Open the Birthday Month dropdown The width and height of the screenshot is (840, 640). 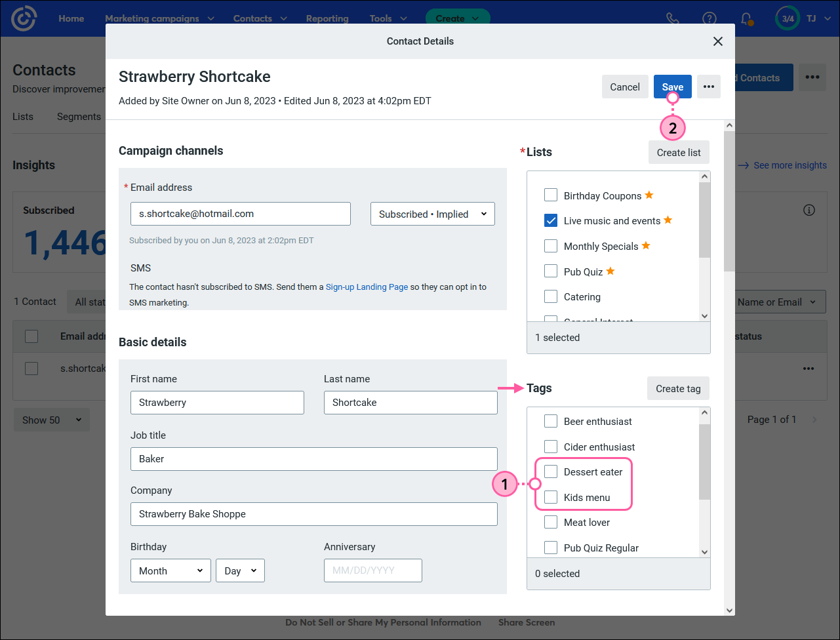point(170,570)
